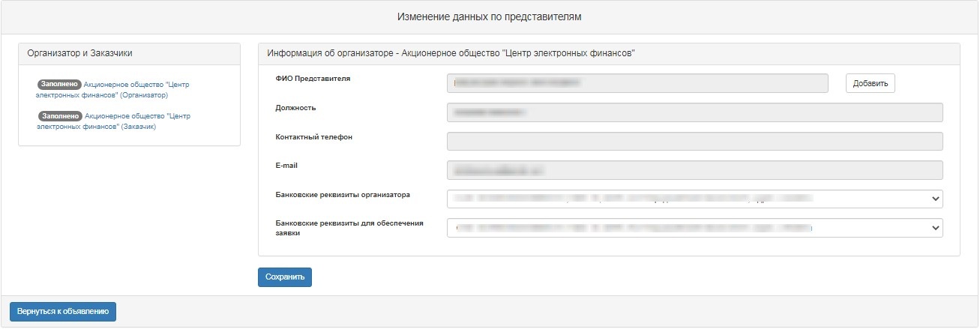Click into the E-mail field

694,170
